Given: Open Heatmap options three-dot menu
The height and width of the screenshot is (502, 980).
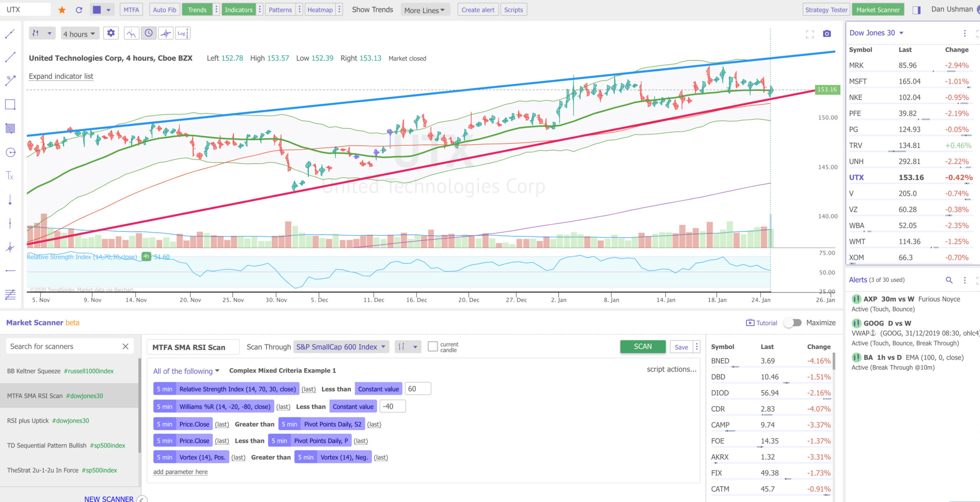Looking at the screenshot, I should tap(339, 10).
